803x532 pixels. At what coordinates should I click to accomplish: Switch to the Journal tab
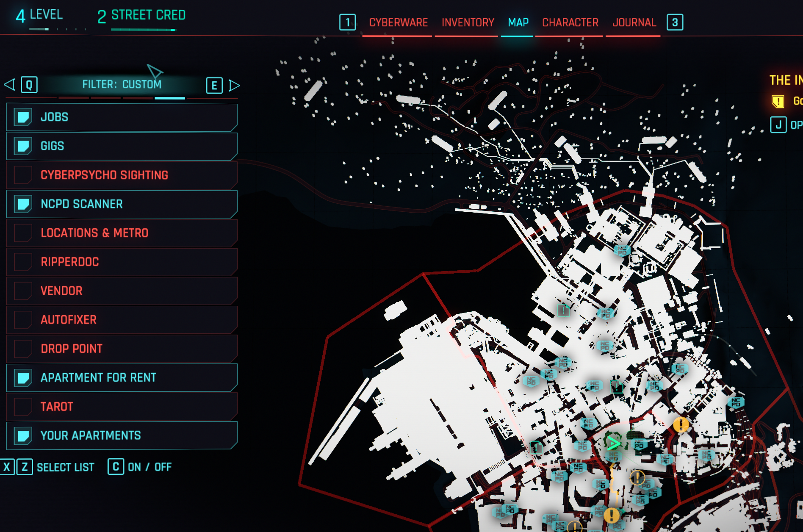(x=634, y=22)
